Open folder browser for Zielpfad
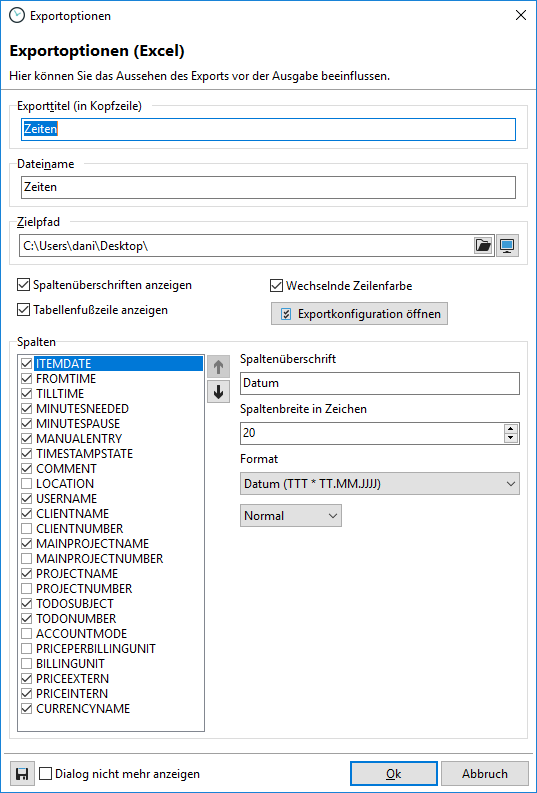Screen dimensions: 537x793 tap(484, 246)
